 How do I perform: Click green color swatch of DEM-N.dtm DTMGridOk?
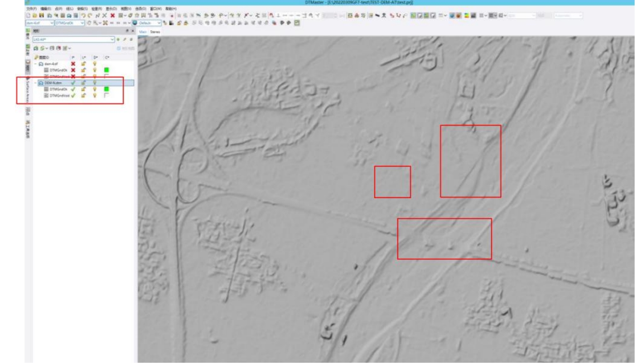pos(106,89)
